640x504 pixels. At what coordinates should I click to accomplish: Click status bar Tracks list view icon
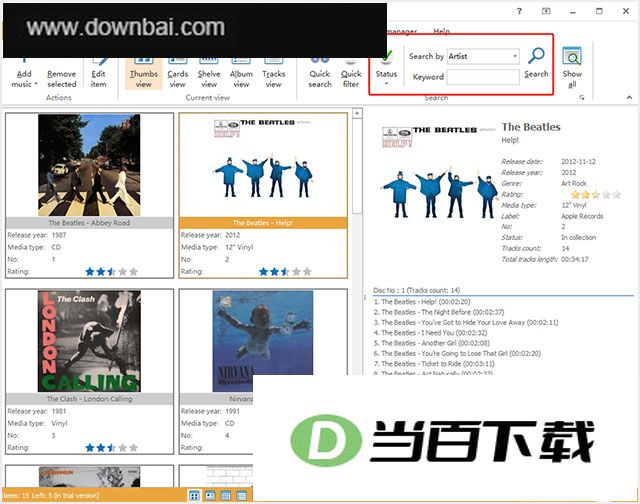pos(242,496)
